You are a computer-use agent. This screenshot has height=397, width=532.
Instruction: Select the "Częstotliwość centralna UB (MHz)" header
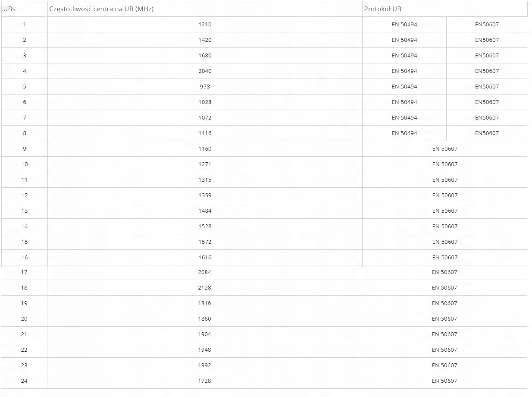101,9
